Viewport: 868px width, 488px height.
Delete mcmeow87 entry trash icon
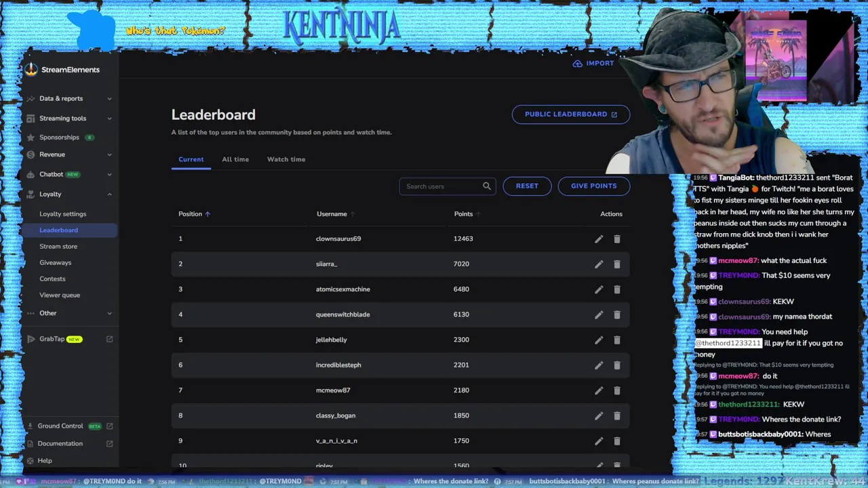coord(617,390)
